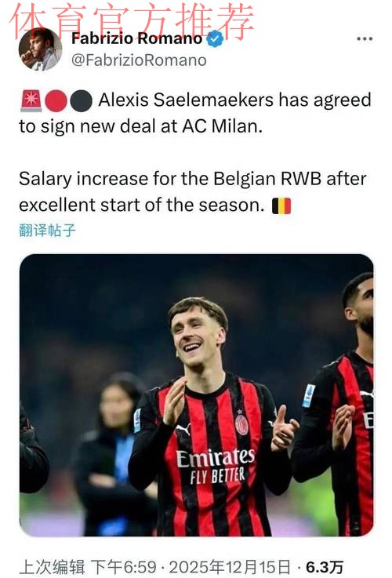Click the 2025年12月15日 date

click(230, 567)
